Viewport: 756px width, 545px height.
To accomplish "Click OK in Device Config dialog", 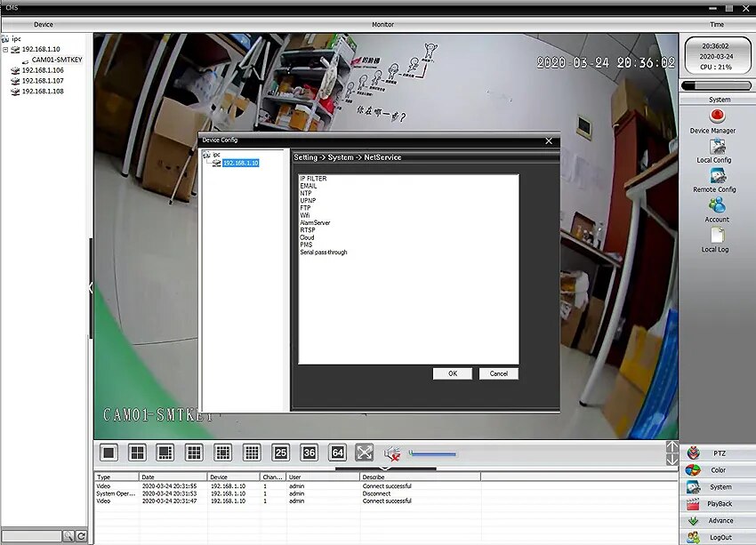I will tap(452, 373).
